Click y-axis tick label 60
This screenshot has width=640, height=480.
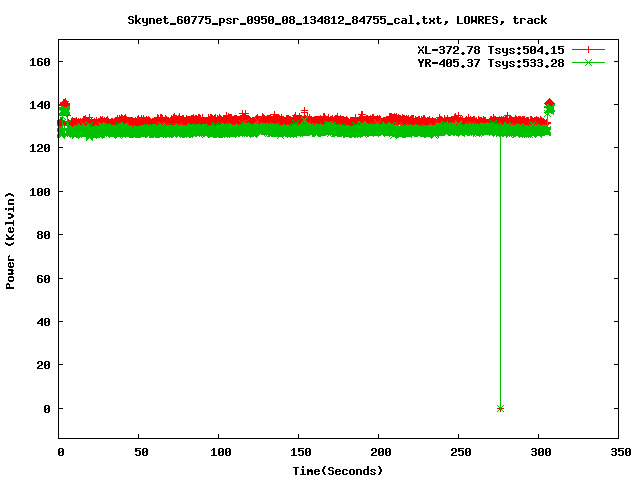click(43, 279)
